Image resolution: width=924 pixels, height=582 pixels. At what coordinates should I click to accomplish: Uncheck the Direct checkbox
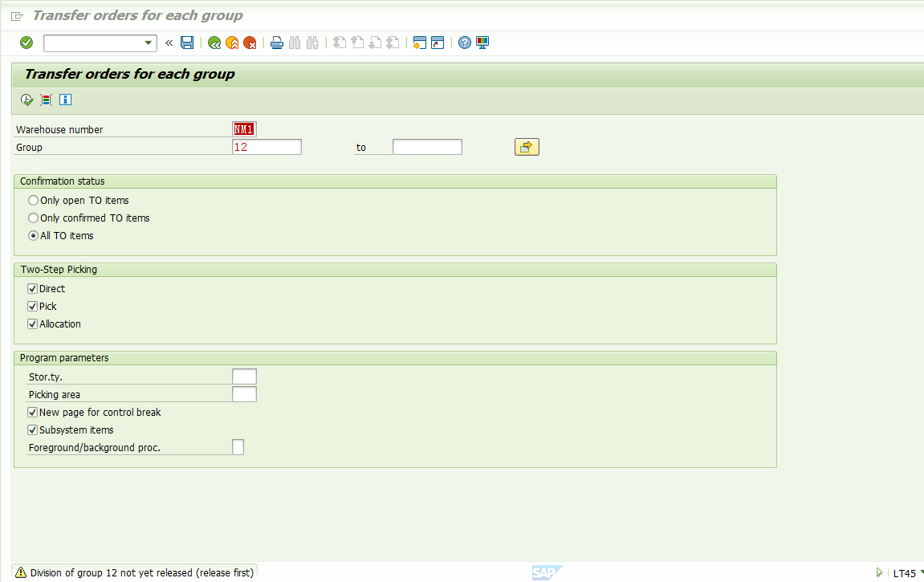(x=32, y=289)
